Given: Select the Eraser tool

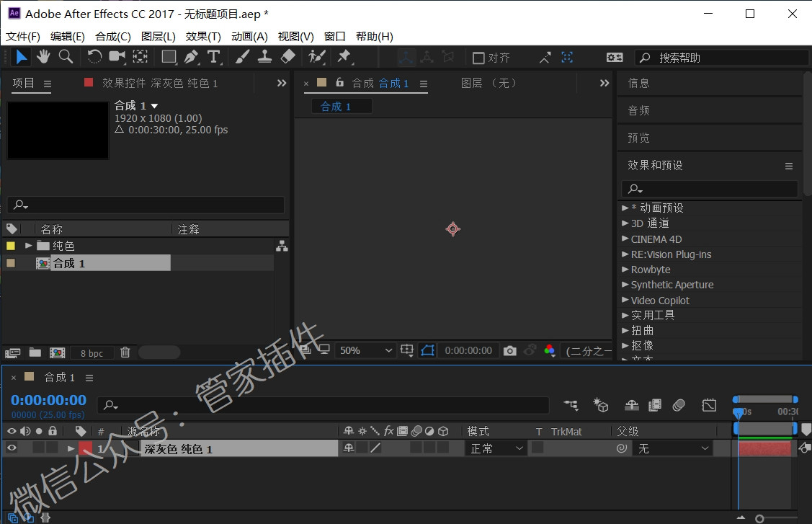Looking at the screenshot, I should 288,56.
